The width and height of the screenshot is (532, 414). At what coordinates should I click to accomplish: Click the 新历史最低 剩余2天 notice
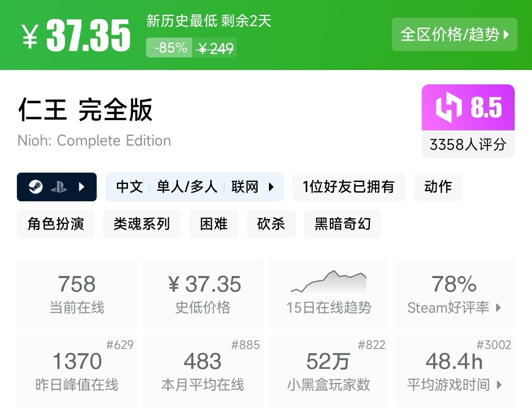pos(209,21)
